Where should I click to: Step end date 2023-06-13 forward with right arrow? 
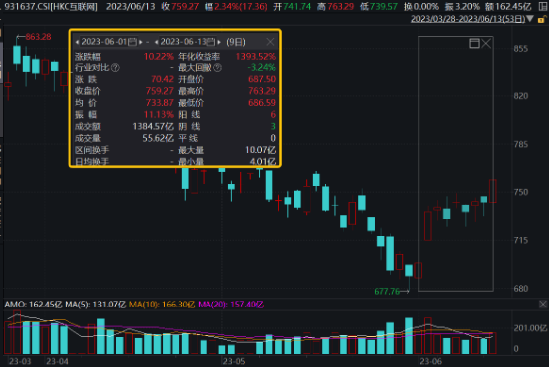219,42
